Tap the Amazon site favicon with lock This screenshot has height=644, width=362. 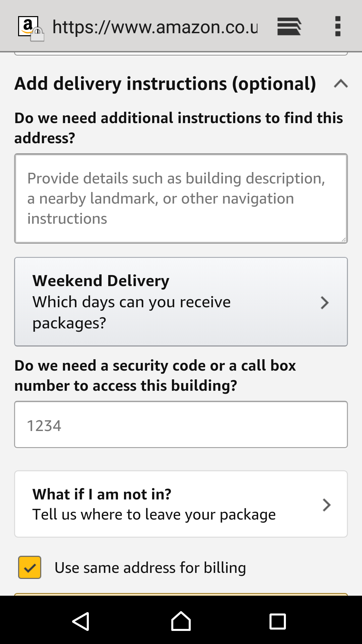pos(31,28)
